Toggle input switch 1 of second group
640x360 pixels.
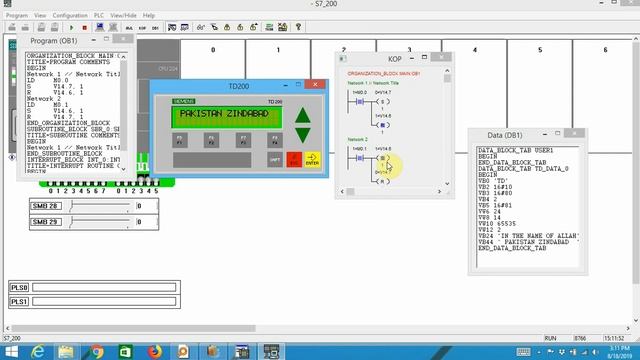tap(126, 183)
